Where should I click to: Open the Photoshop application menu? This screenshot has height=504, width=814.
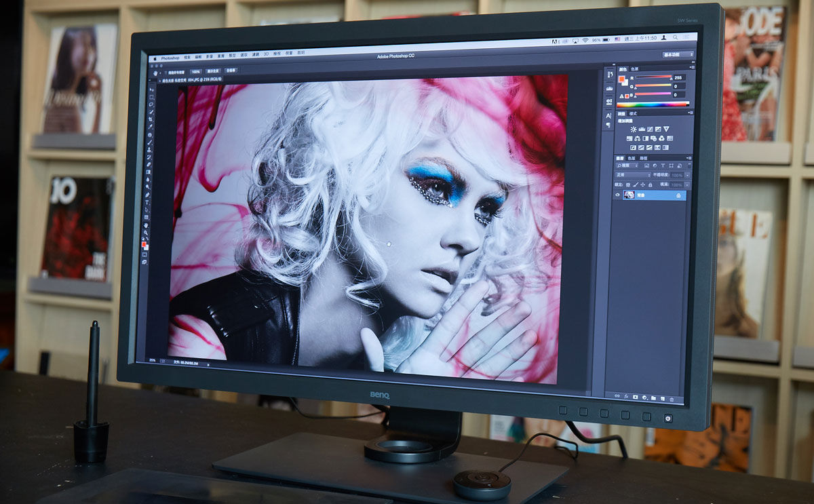170,58
